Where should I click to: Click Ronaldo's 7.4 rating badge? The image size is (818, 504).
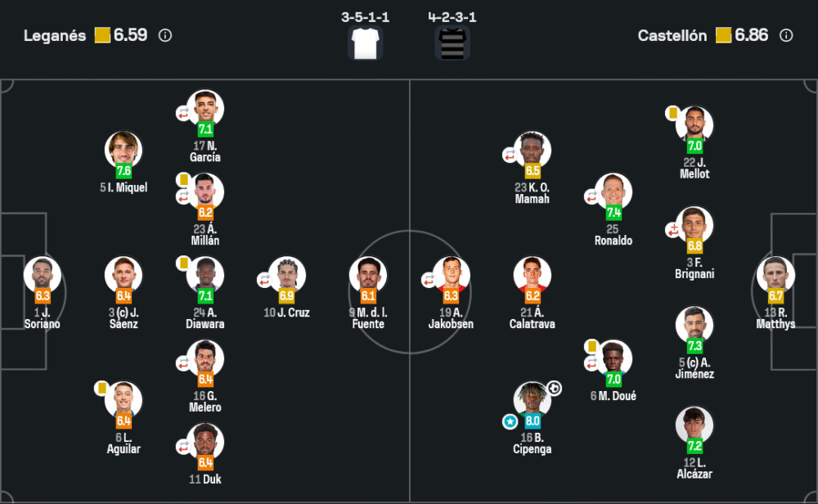click(x=614, y=213)
